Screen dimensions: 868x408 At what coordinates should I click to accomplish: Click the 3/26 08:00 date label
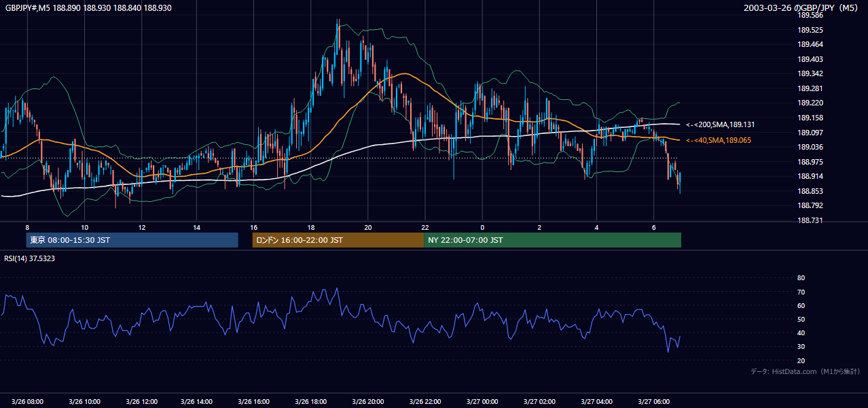(x=27, y=402)
